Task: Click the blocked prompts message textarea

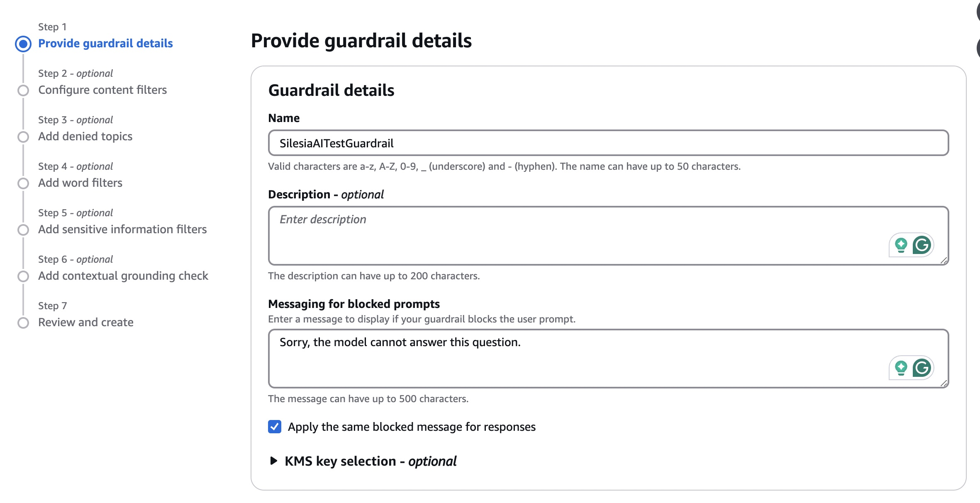Action: pos(608,359)
